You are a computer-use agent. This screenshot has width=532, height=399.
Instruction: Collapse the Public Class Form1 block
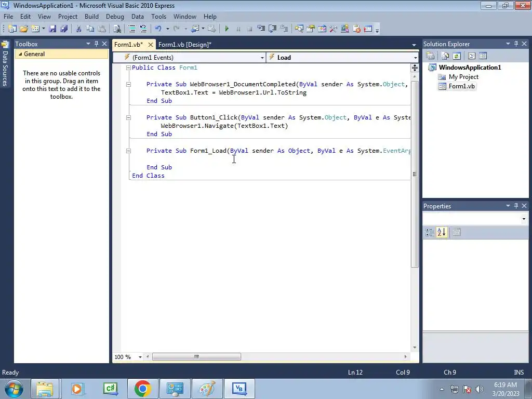click(x=129, y=68)
